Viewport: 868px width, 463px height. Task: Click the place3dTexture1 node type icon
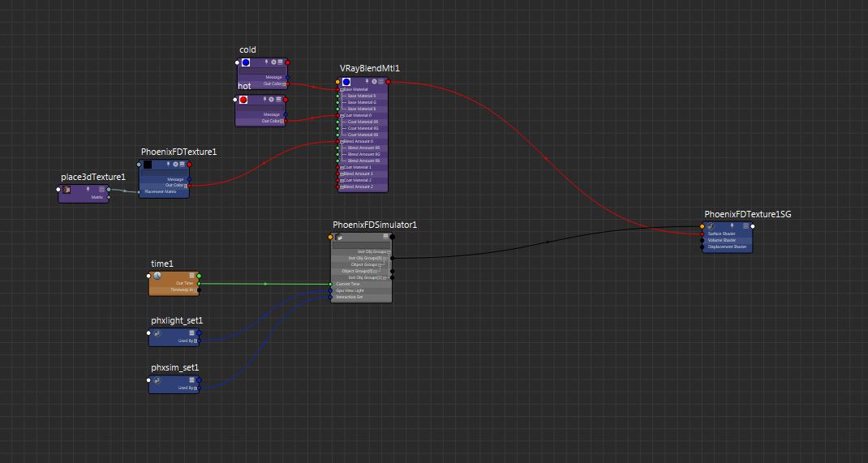(67, 190)
